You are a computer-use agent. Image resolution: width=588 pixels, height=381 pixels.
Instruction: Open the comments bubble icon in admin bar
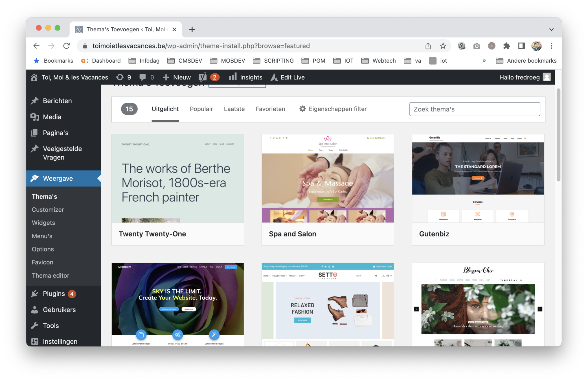[x=143, y=77]
